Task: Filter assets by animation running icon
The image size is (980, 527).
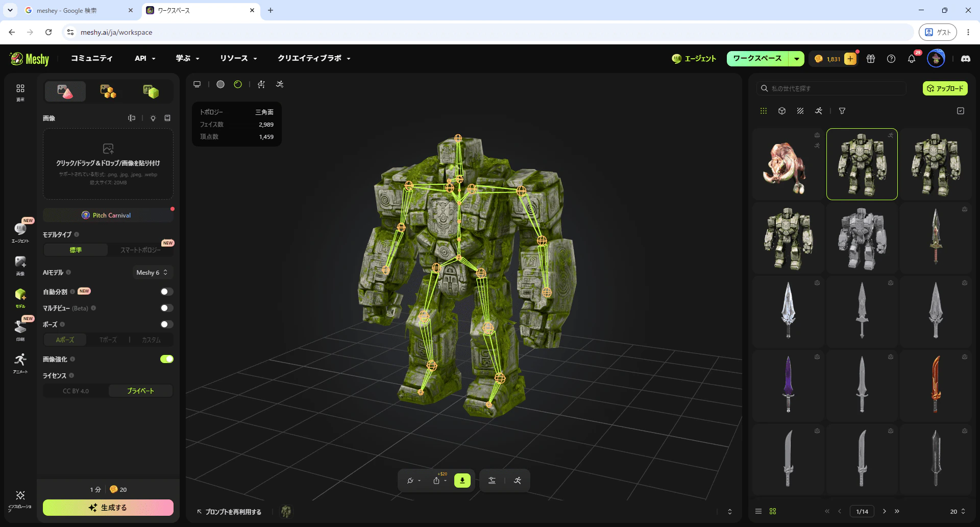Action: pyautogui.click(x=819, y=111)
